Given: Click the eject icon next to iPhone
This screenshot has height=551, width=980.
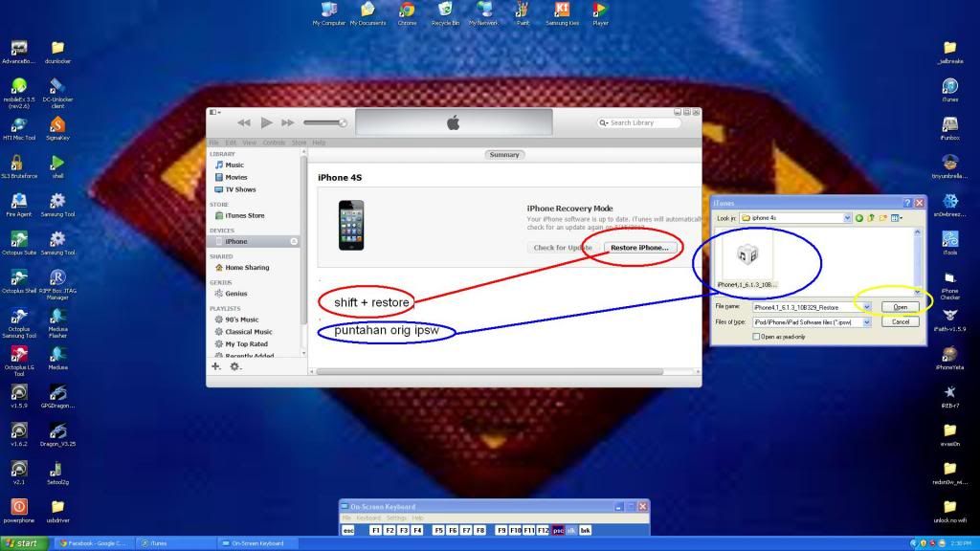Looking at the screenshot, I should pos(294,241).
